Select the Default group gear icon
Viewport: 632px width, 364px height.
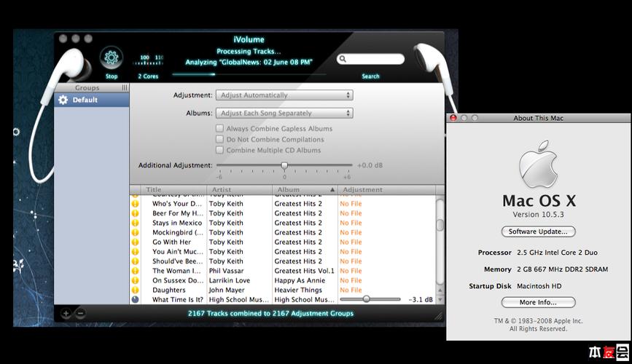pos(63,100)
